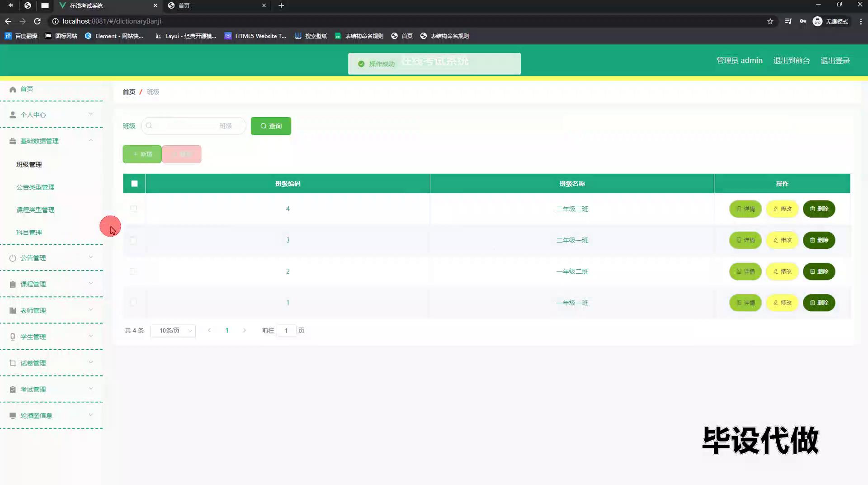This screenshot has height=485, width=868.
Task: Click 修改 for the 一年级一班 row
Action: 782,303
